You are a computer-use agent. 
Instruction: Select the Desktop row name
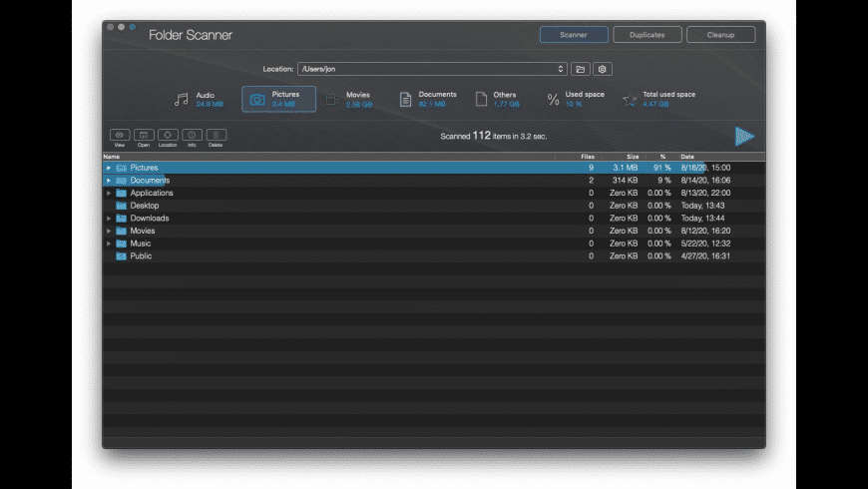pos(145,206)
